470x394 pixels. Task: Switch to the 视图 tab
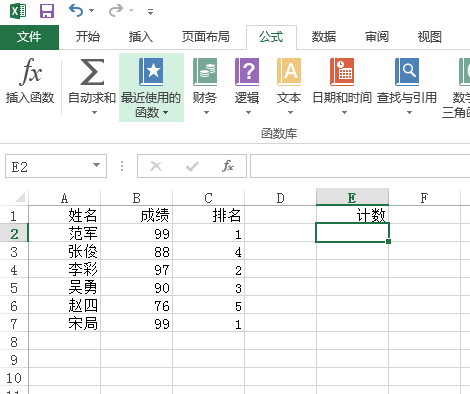click(x=430, y=37)
